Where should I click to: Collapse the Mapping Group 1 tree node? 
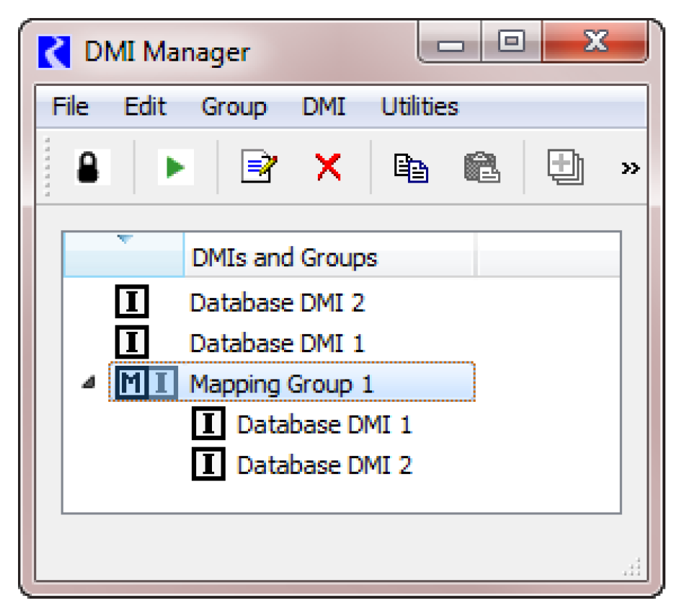point(89,382)
